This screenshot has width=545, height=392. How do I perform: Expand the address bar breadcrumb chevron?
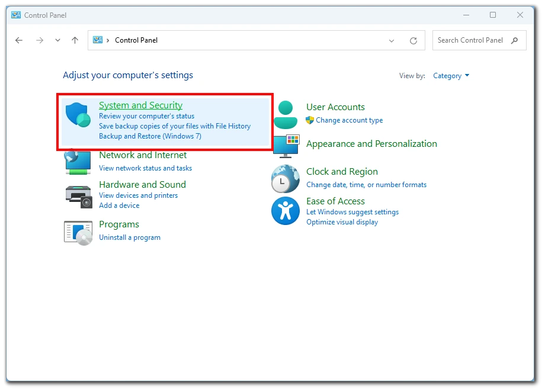click(108, 40)
